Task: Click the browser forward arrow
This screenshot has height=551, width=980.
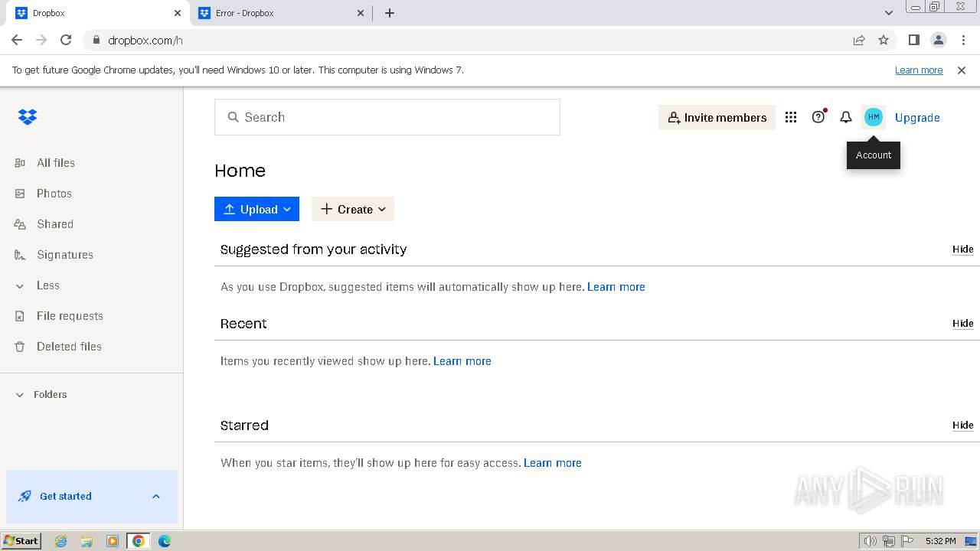Action: [x=41, y=40]
